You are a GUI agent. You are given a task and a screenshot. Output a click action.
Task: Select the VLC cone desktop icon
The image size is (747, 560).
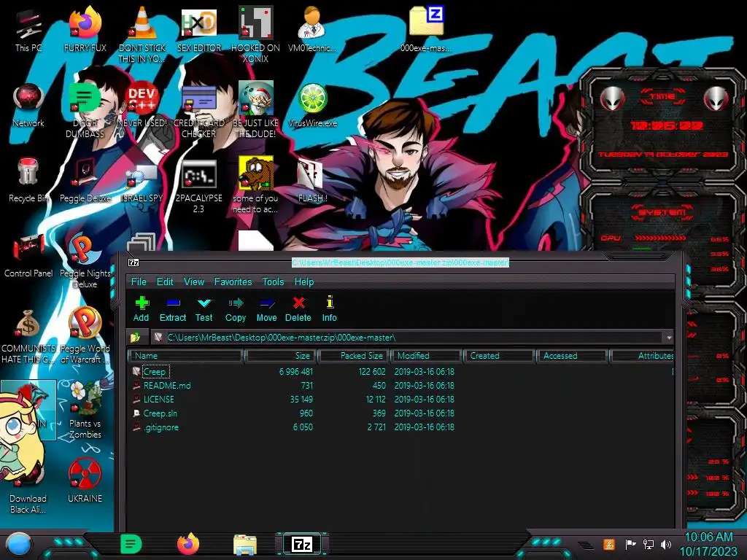[142, 34]
